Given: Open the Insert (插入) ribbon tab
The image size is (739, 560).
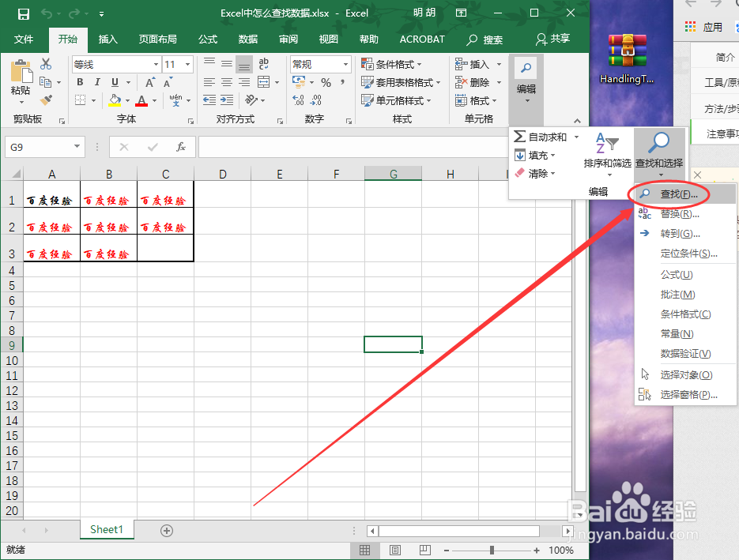Looking at the screenshot, I should click(x=108, y=39).
